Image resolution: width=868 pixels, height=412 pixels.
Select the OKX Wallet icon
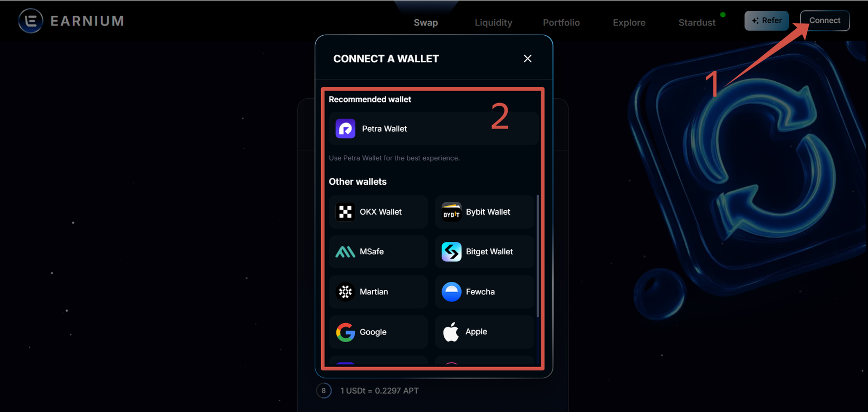tap(345, 212)
